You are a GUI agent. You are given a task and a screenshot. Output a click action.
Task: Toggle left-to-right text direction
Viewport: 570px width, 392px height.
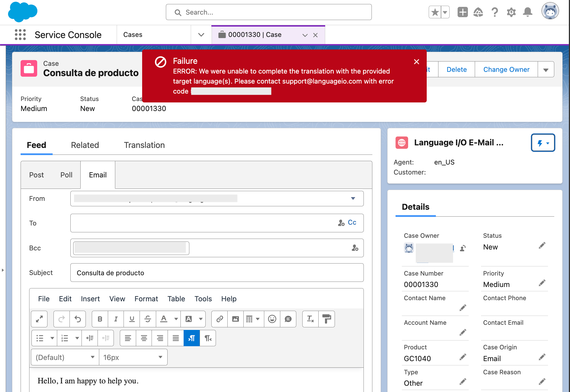click(x=192, y=338)
